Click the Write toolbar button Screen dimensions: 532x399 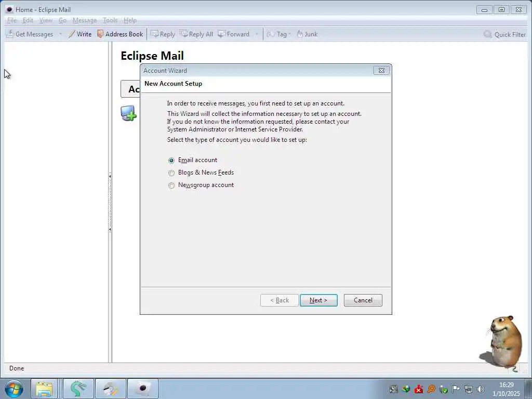80,34
